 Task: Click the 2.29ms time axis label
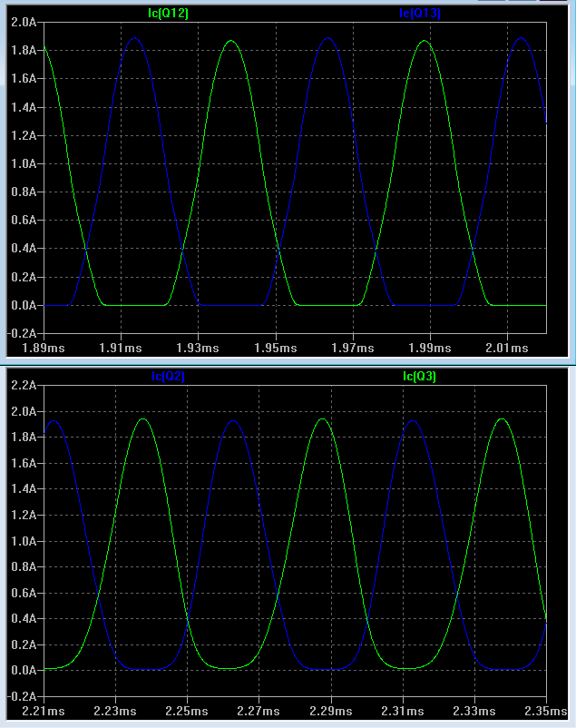(x=331, y=711)
